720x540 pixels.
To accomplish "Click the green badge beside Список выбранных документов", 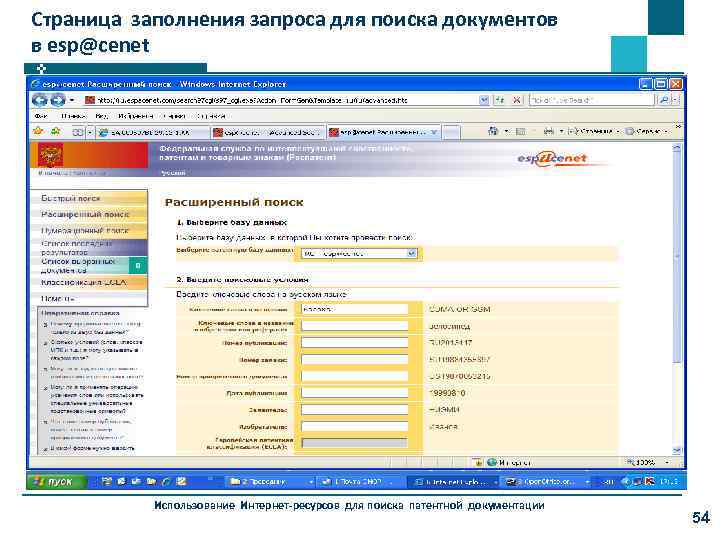I will (x=138, y=265).
